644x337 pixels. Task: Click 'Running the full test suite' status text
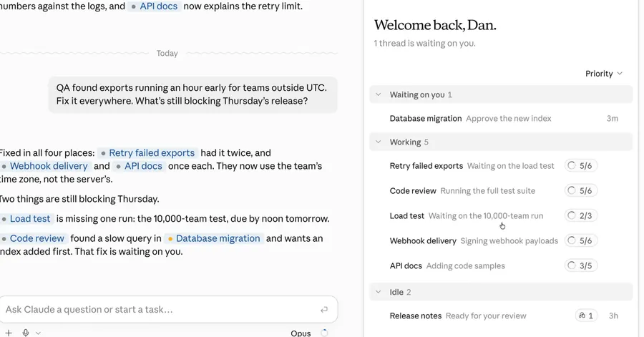(488, 190)
